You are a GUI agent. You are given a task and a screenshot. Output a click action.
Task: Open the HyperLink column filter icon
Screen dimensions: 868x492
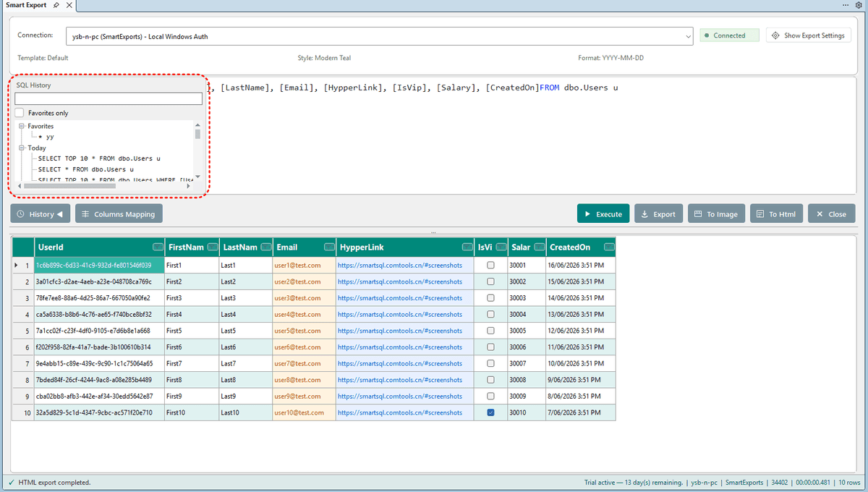click(x=467, y=247)
